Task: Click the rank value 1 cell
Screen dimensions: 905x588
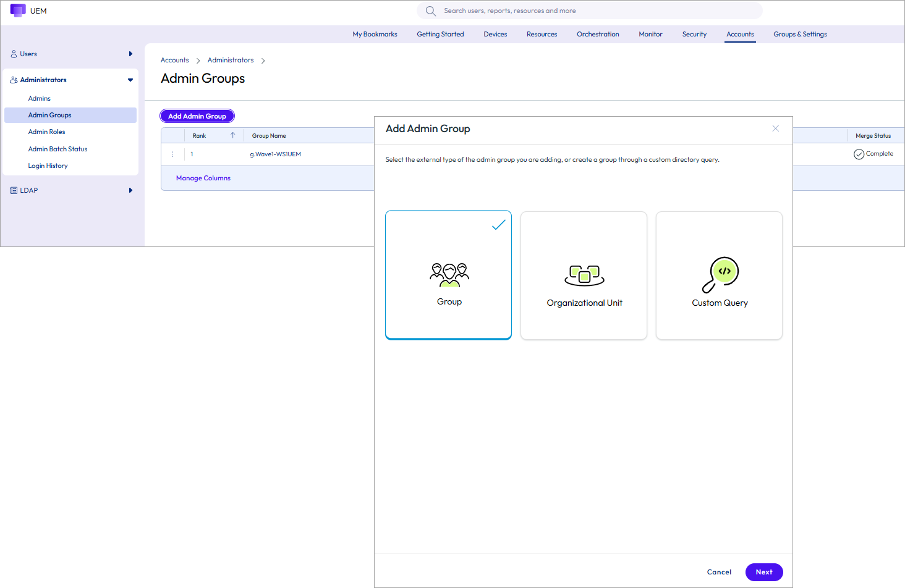Action: coord(192,154)
